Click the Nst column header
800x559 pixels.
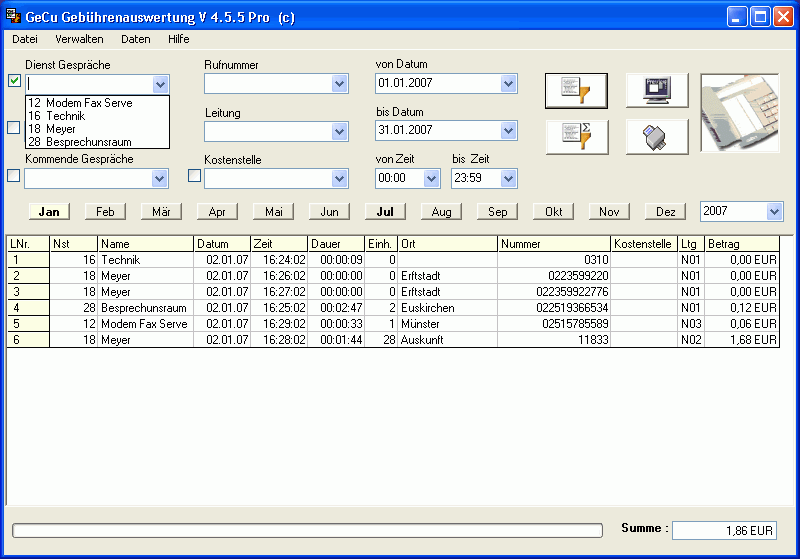point(73,244)
